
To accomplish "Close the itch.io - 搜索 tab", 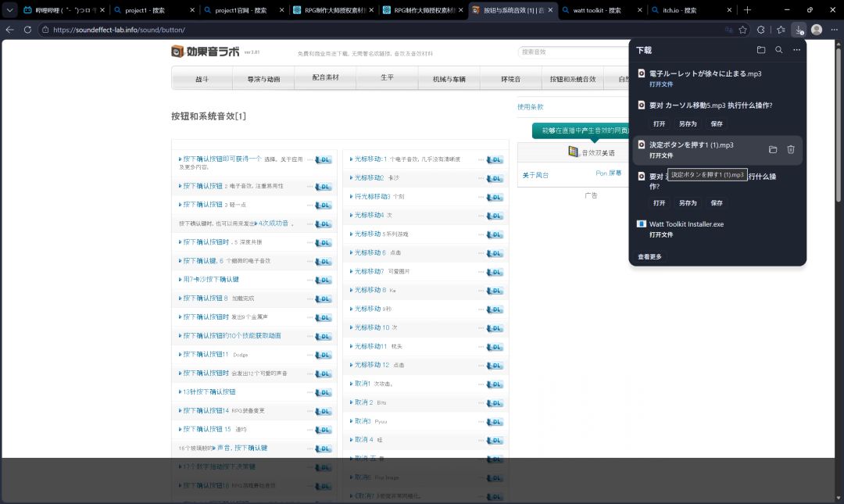I will [729, 10].
